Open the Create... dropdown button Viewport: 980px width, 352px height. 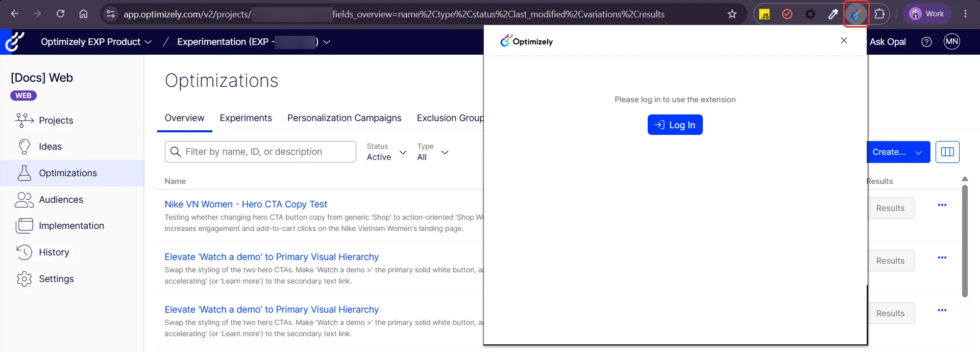pos(898,152)
